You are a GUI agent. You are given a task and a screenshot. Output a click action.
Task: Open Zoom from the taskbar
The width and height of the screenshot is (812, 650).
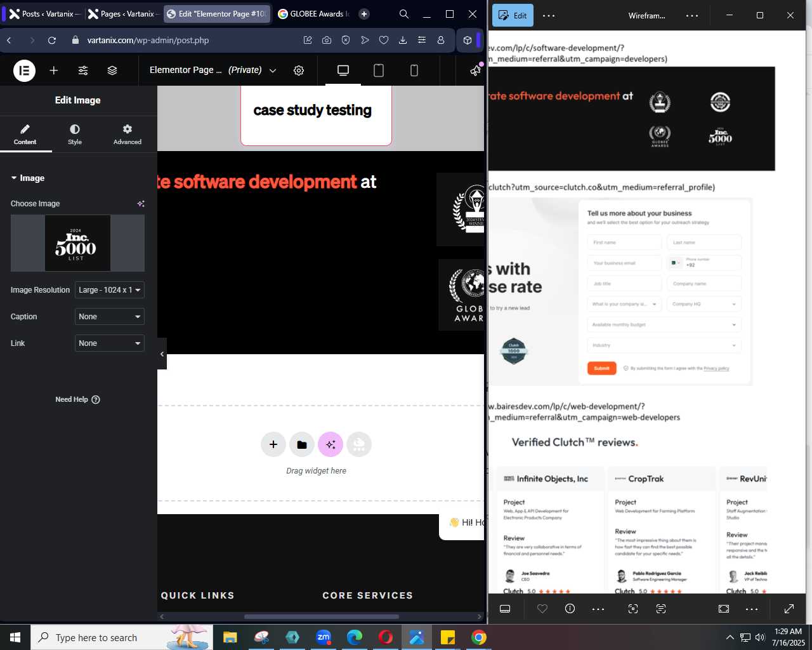point(324,637)
